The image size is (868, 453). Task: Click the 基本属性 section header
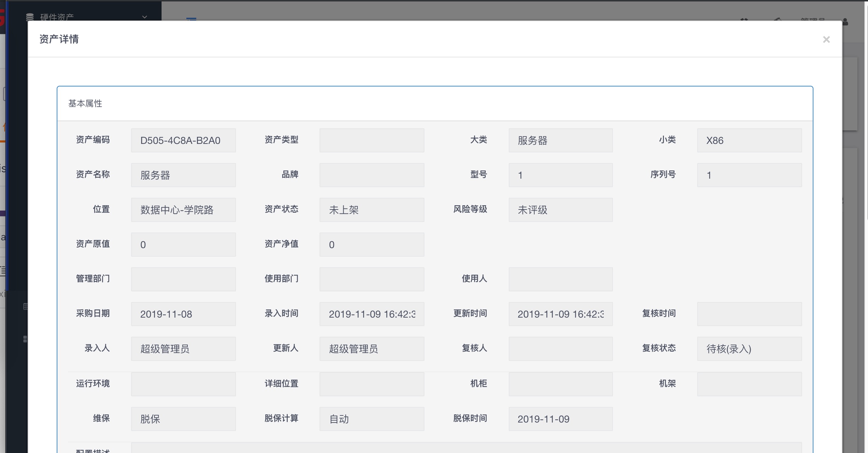point(85,104)
